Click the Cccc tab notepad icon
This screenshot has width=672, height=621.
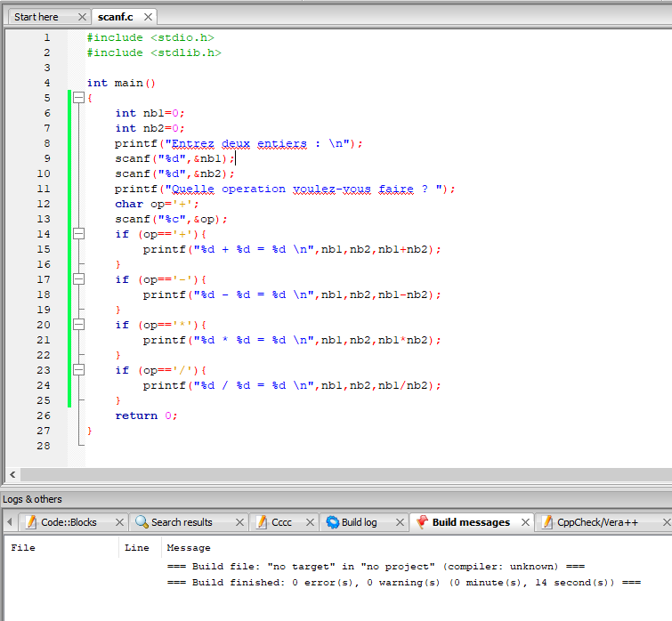tap(261, 522)
